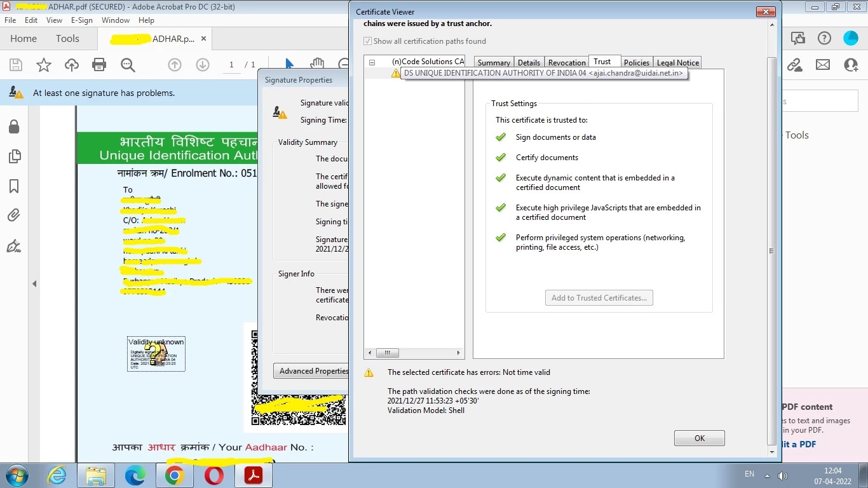Image resolution: width=868 pixels, height=488 pixels.
Task: Open the lock security panel icon
Action: click(13, 127)
